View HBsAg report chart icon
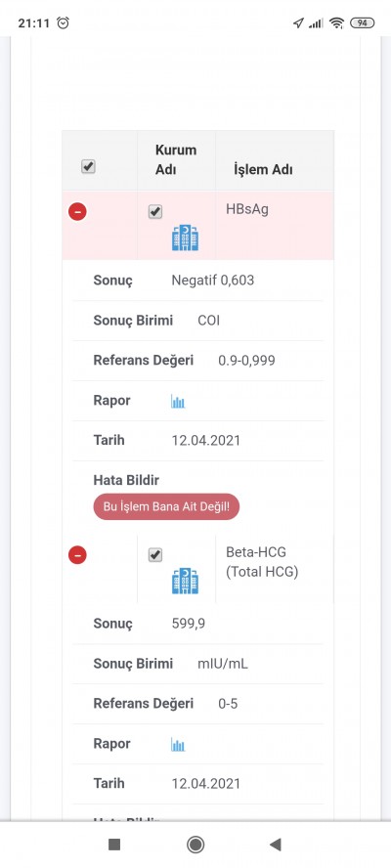 (x=178, y=402)
